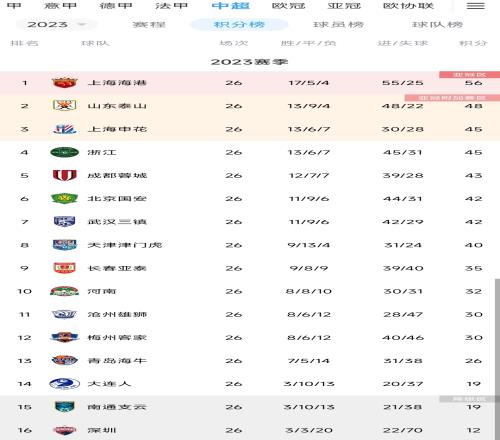Click the 沧州雄狮 team logo
The height and width of the screenshot is (440, 500).
pos(64,314)
